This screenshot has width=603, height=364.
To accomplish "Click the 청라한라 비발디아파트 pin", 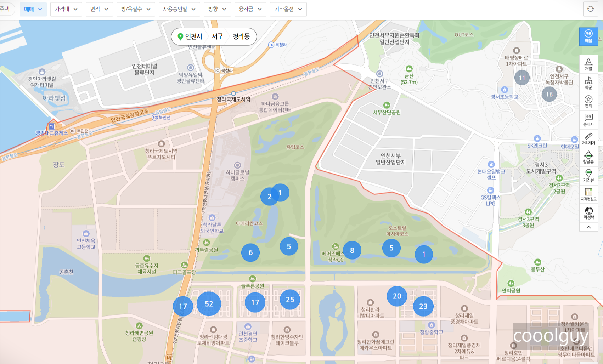I will pyautogui.click(x=370, y=302).
